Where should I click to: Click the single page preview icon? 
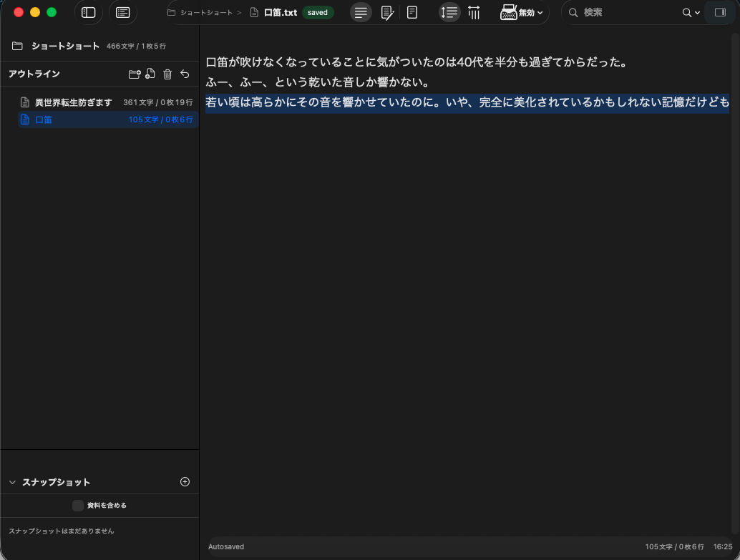point(412,12)
